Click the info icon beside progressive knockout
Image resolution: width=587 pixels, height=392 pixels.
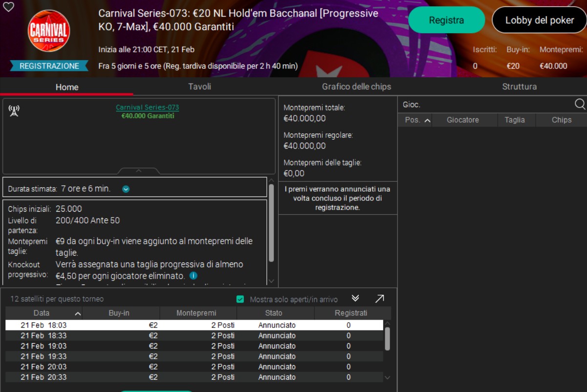(x=194, y=276)
